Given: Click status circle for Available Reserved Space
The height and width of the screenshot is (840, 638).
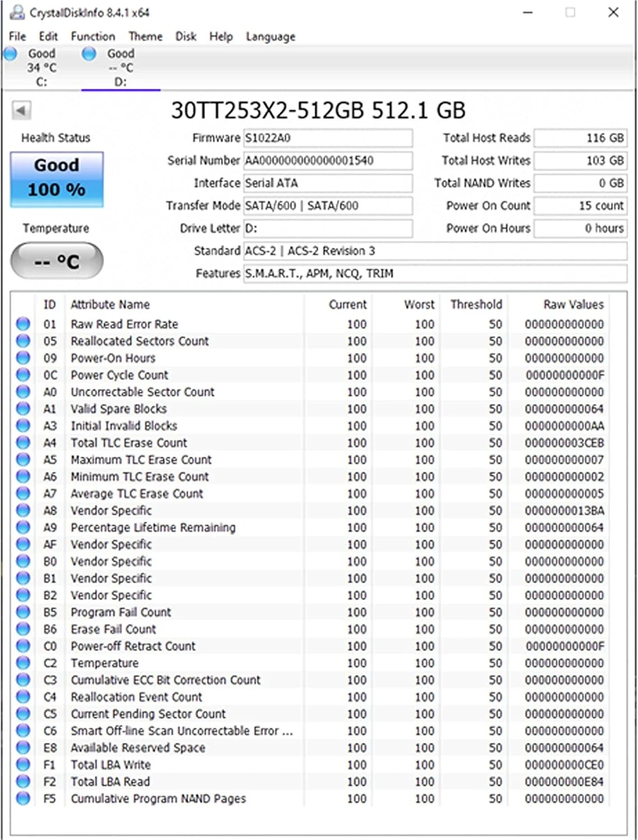Looking at the screenshot, I should click(23, 748).
